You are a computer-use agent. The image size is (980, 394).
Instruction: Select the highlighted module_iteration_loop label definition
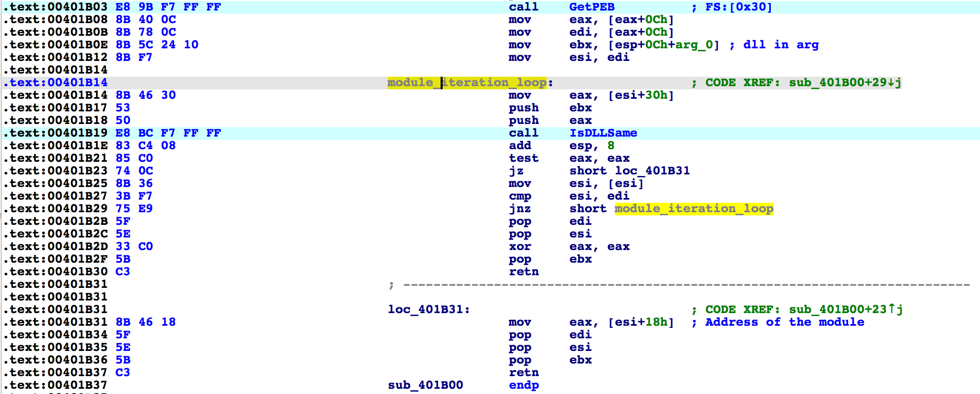pyautogui.click(x=467, y=82)
